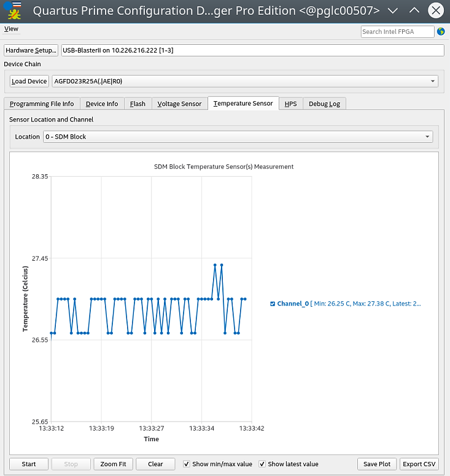Click Start to begin temperature measurement

(x=29, y=464)
